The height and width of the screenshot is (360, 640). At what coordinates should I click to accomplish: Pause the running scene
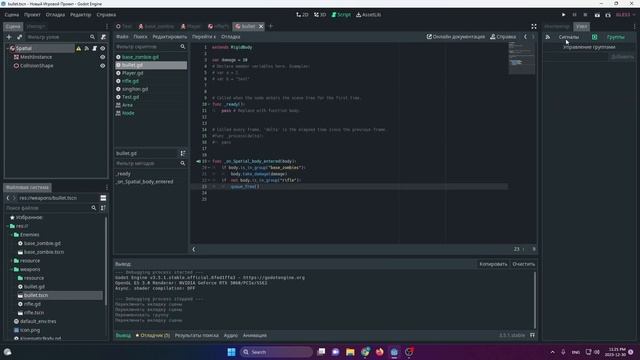coord(574,15)
